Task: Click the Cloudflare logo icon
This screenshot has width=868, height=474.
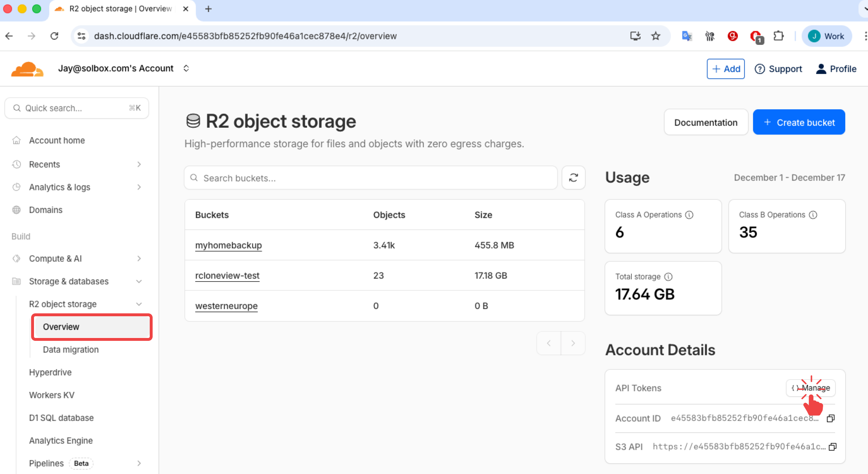Action: [x=27, y=68]
